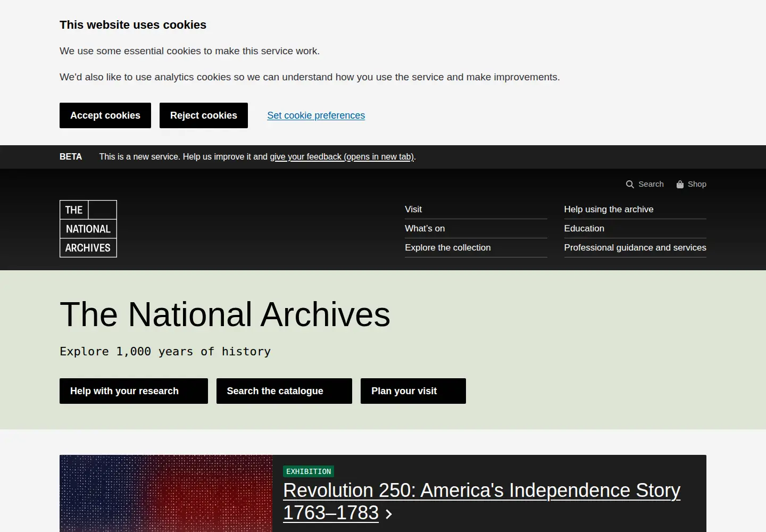
Task: Click Help with your research button
Action: click(134, 391)
